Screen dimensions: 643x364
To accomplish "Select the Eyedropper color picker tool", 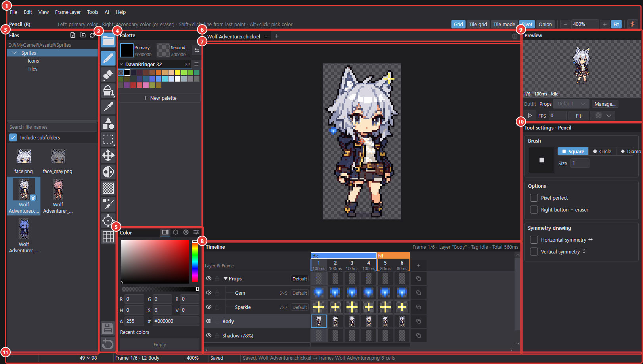I will click(108, 107).
